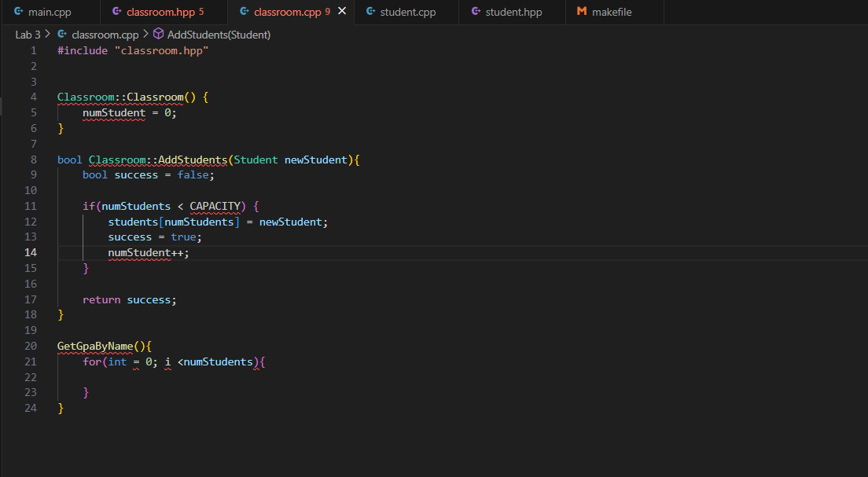Image resolution: width=868 pixels, height=477 pixels.
Task: Click line number 8 in the gutter
Action: click(34, 160)
